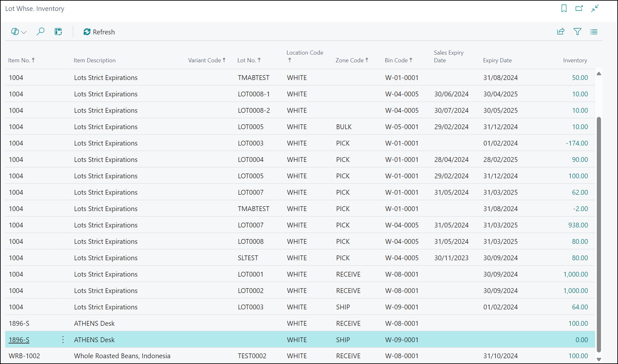Click the list view layout icon
Screen dimensions: 618x364
[x=594, y=31]
